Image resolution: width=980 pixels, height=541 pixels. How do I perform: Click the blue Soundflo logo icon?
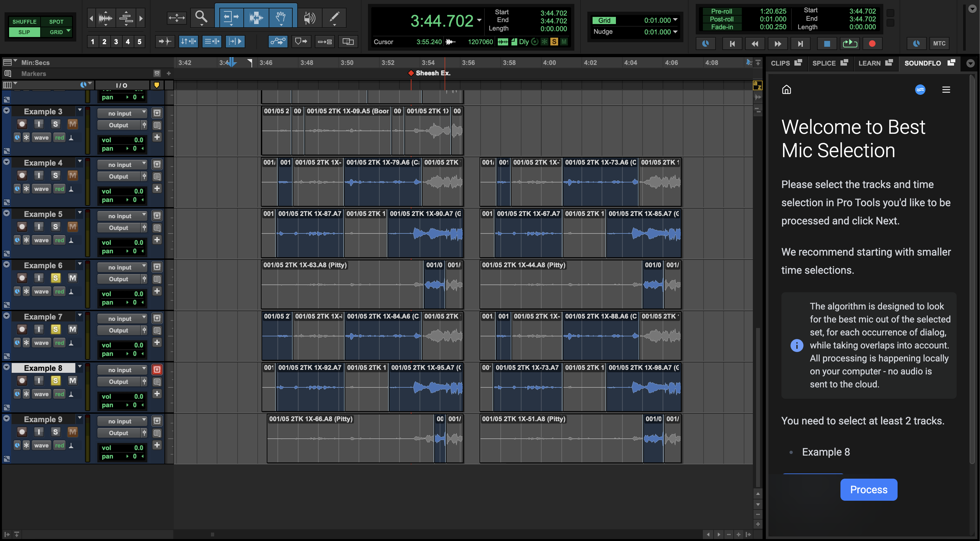point(920,90)
